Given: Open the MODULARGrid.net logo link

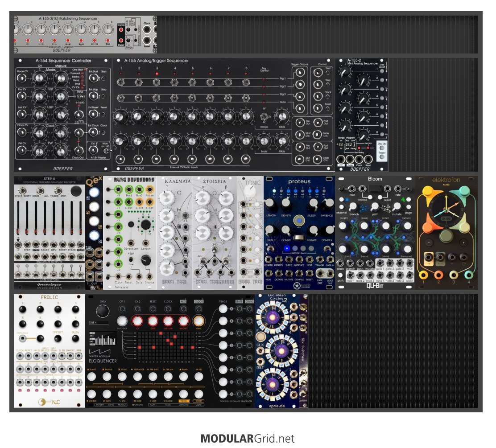Looking at the screenshot, I should (x=248, y=439).
